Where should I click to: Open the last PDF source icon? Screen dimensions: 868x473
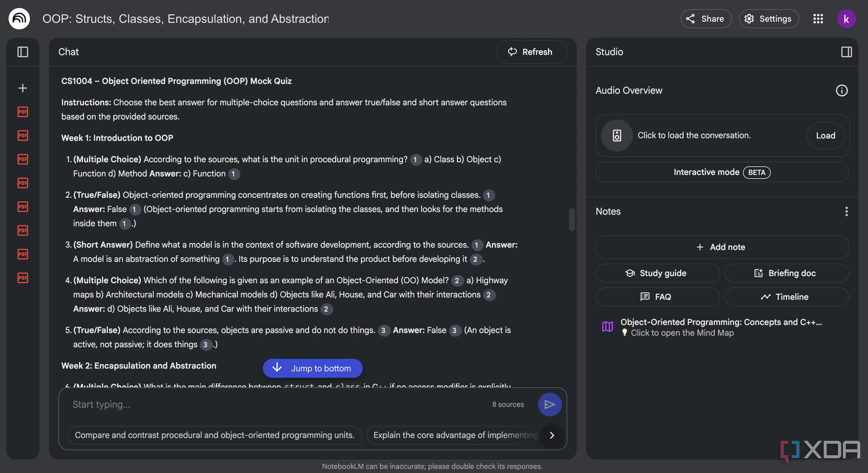[23, 278]
